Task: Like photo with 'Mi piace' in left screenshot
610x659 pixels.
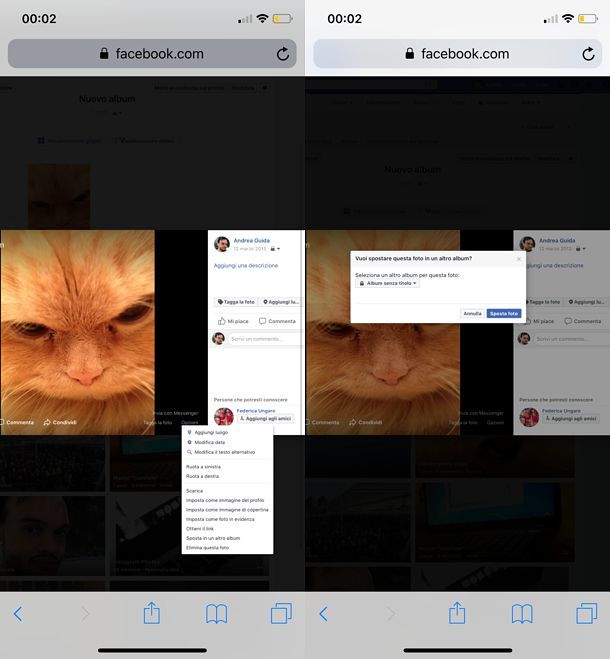Action: coord(233,321)
